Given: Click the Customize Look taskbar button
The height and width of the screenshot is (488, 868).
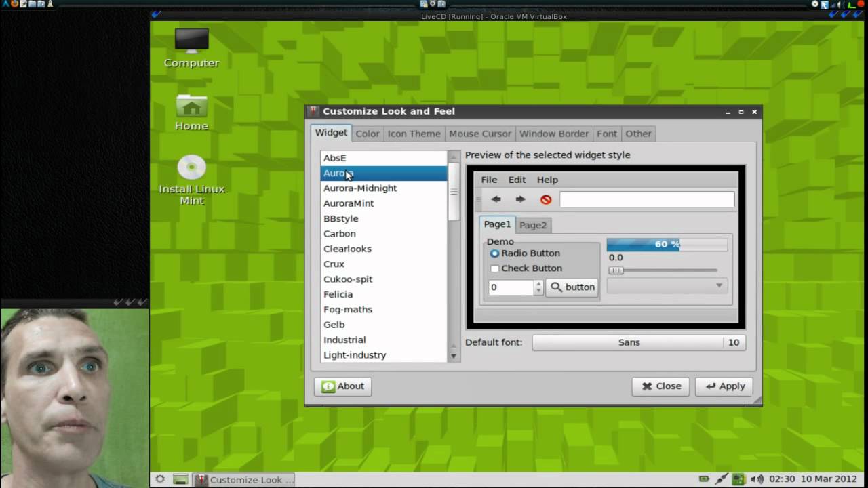Looking at the screenshot, I should coord(245,479).
